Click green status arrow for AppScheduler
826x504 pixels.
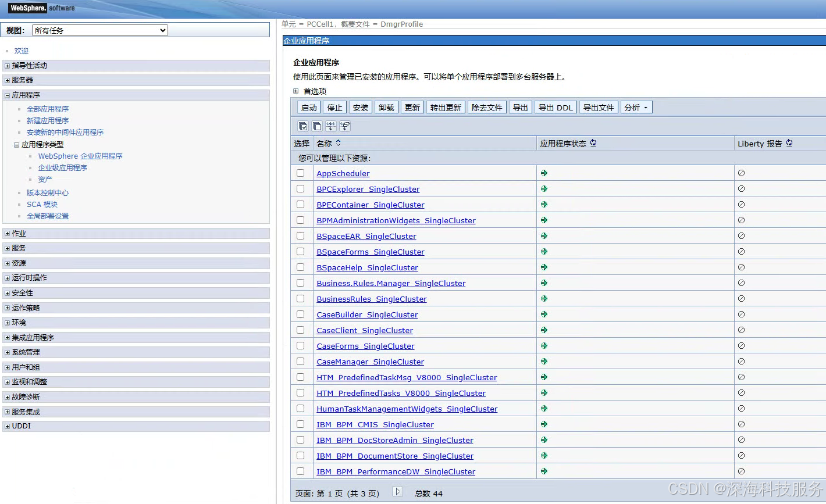(x=544, y=173)
